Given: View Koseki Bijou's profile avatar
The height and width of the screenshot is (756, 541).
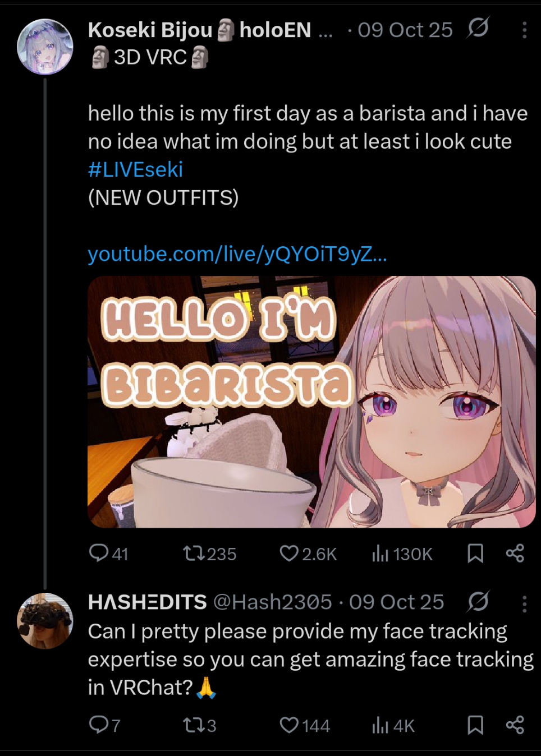Looking at the screenshot, I should point(45,47).
